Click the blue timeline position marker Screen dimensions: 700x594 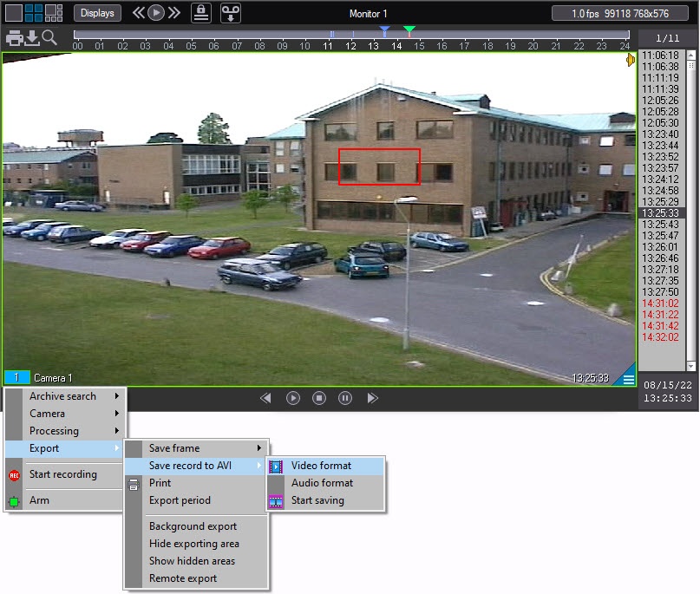(x=384, y=30)
